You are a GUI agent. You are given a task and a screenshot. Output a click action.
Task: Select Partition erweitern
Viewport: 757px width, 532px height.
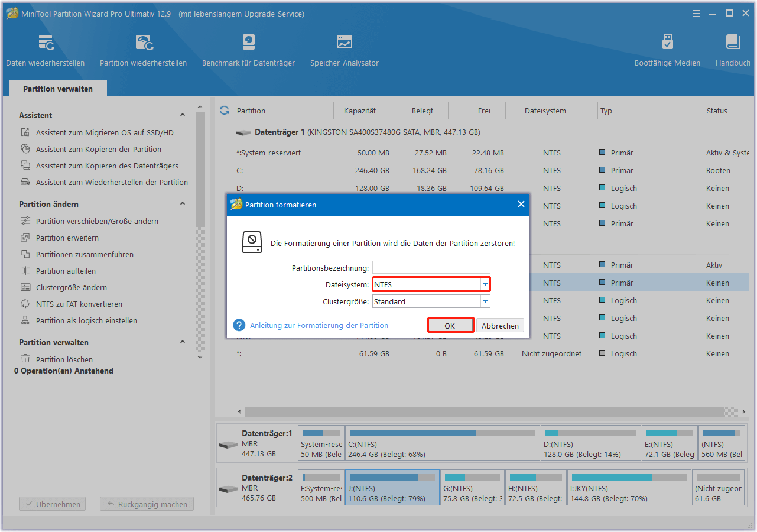tap(67, 238)
